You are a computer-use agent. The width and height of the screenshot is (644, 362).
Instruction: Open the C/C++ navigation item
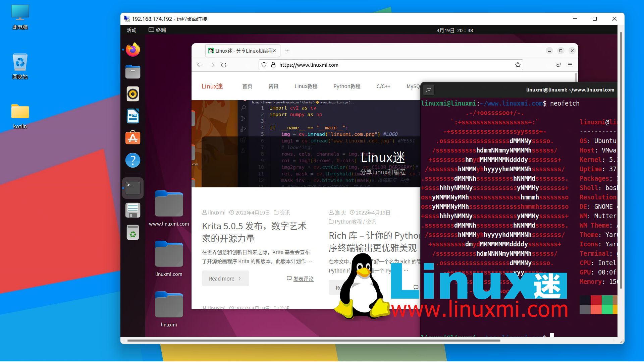tap(383, 86)
